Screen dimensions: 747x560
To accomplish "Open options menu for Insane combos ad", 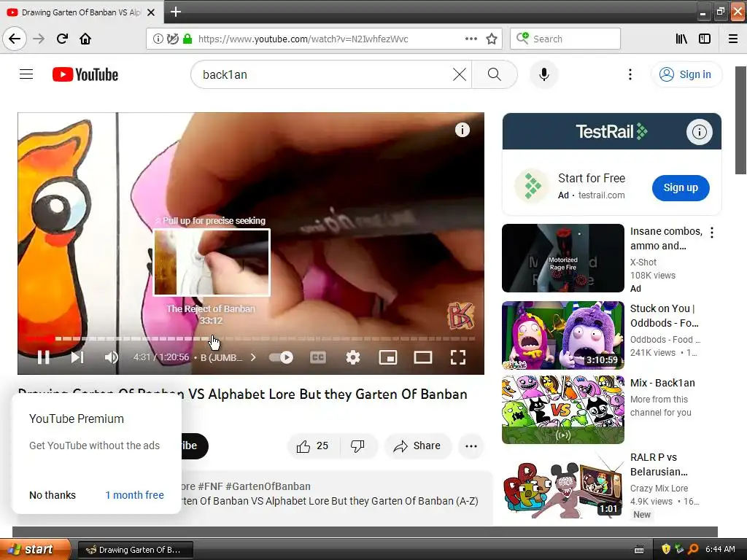I will (x=712, y=233).
